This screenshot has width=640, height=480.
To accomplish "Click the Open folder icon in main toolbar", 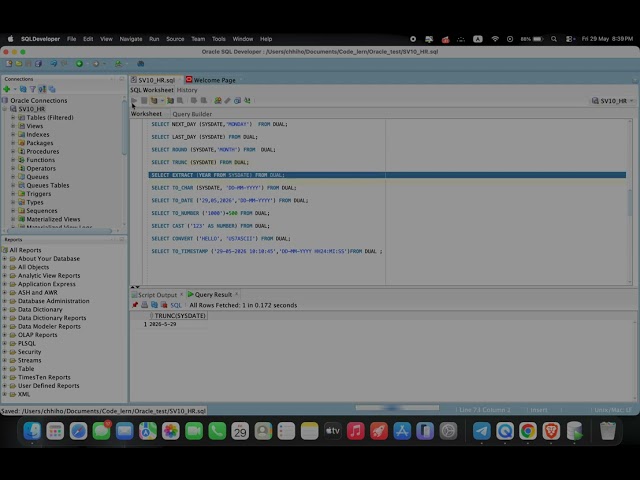I will tap(19, 64).
